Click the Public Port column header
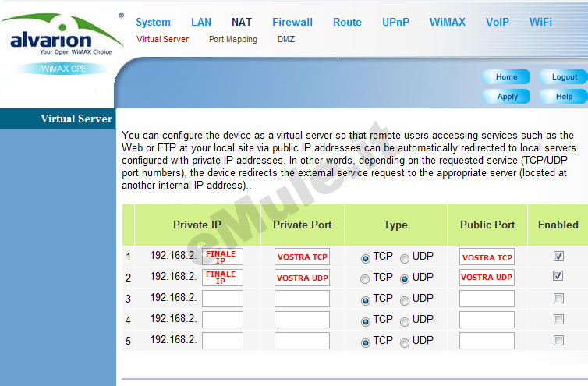 (487, 225)
